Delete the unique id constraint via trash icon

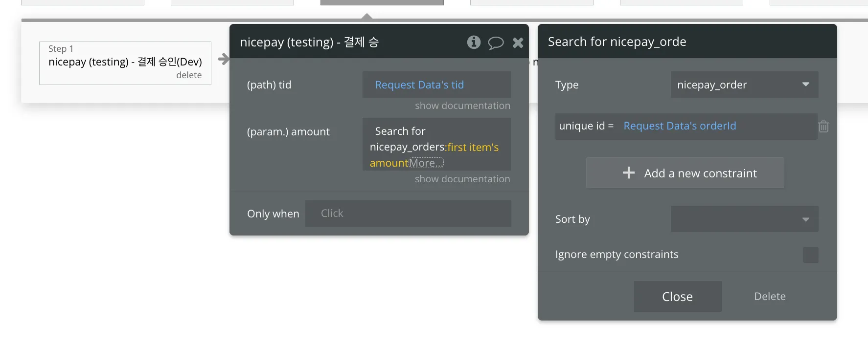(x=823, y=127)
